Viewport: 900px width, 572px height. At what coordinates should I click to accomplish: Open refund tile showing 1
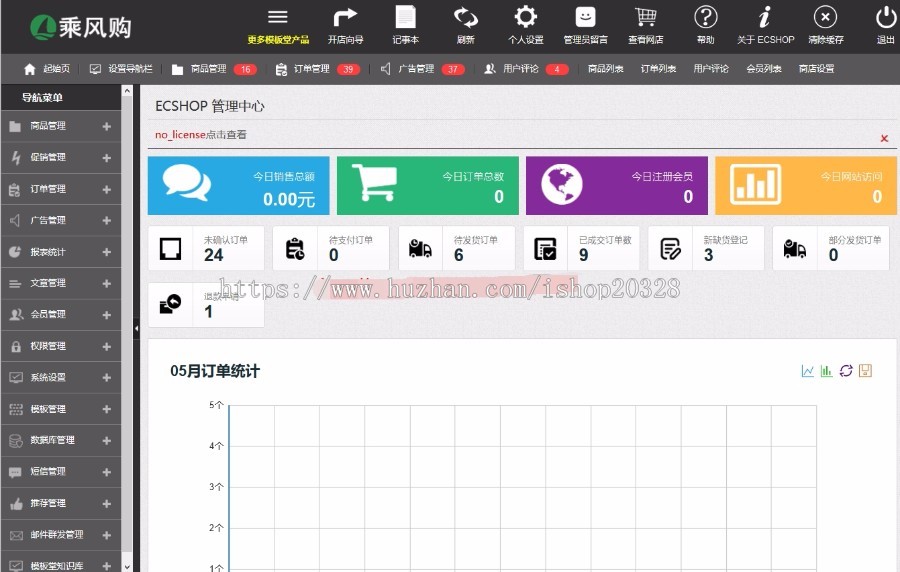coord(206,305)
